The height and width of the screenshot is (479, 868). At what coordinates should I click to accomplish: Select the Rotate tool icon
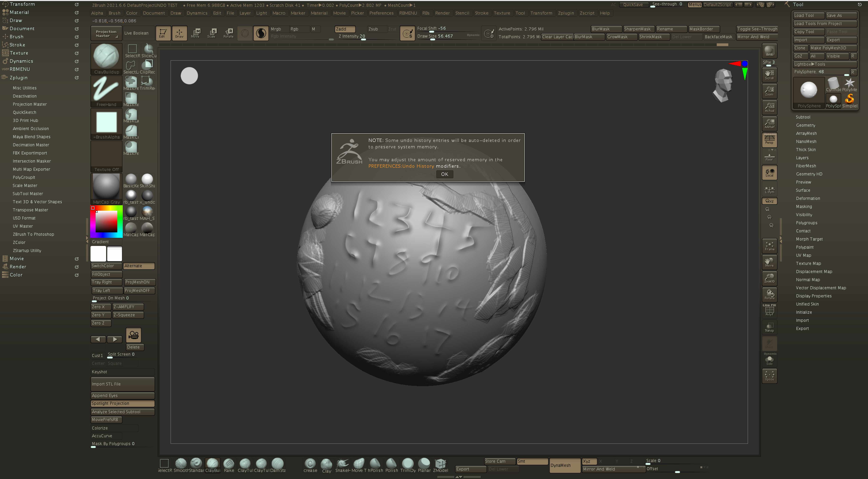pyautogui.click(x=229, y=33)
